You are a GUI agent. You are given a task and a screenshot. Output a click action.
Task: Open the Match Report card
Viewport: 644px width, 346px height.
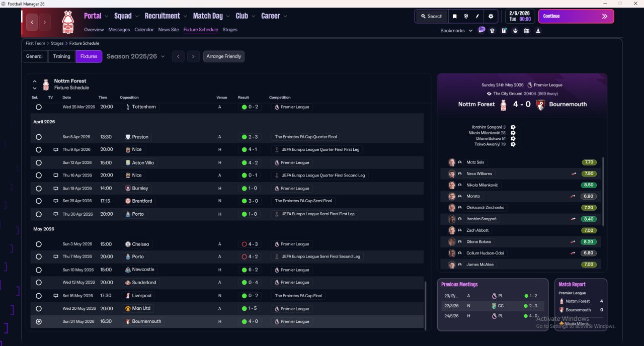point(581,304)
